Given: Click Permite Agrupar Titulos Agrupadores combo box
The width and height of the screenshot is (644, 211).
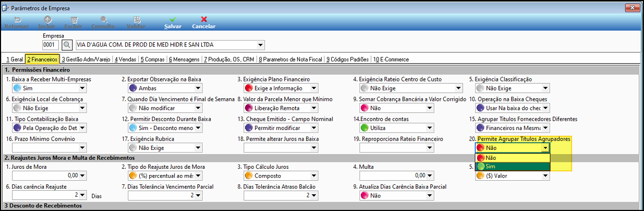Looking at the screenshot, I should 512,148.
